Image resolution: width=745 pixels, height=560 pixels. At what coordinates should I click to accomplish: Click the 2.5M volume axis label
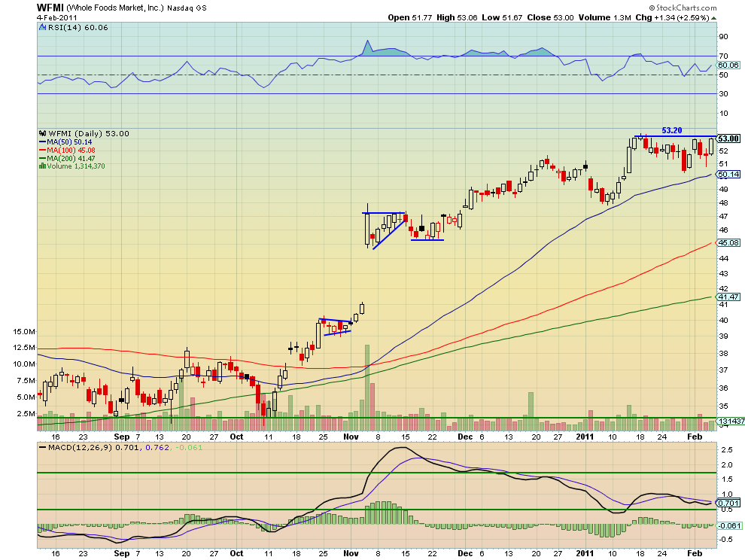point(26,413)
